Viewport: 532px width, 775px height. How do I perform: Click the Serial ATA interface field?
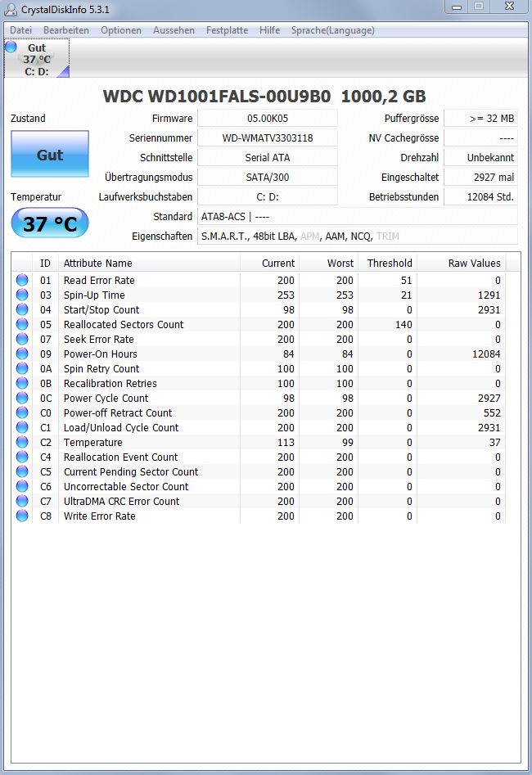pos(268,158)
